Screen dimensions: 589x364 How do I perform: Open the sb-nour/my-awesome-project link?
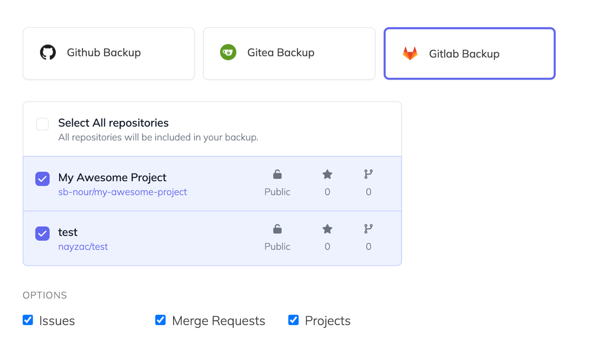[x=122, y=192]
